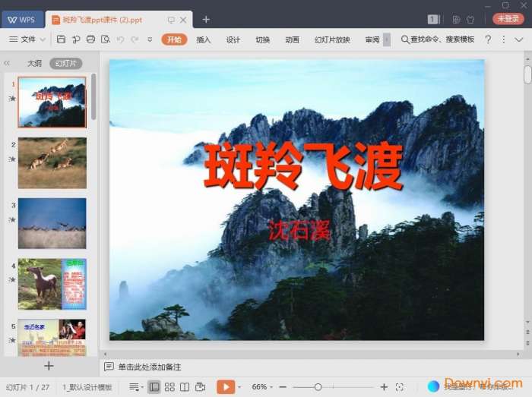Click the Save icon in quick toolbar

[61, 39]
